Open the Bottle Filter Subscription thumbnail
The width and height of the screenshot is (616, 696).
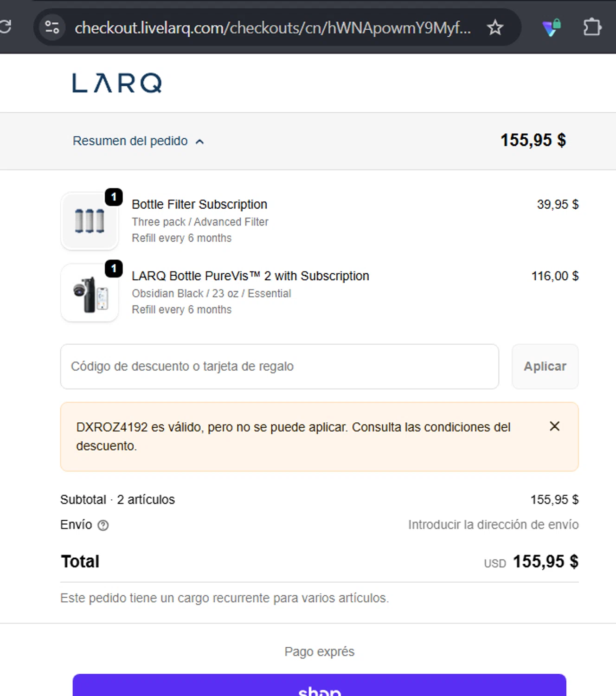(x=90, y=221)
